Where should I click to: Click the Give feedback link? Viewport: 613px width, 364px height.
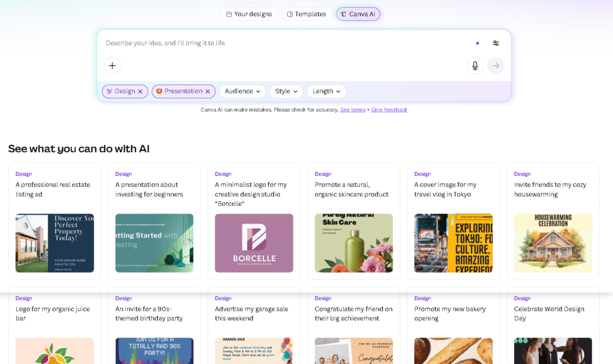point(389,110)
